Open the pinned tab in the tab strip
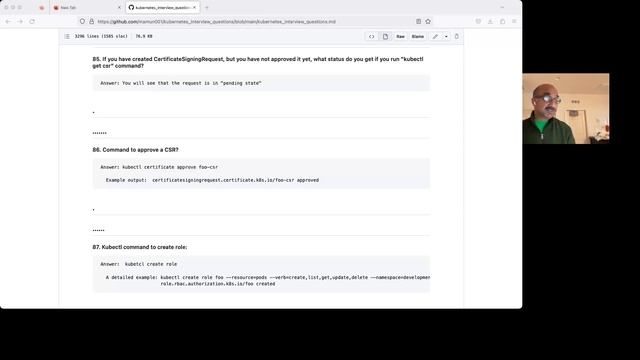This screenshot has width=640, height=360. 41,7
